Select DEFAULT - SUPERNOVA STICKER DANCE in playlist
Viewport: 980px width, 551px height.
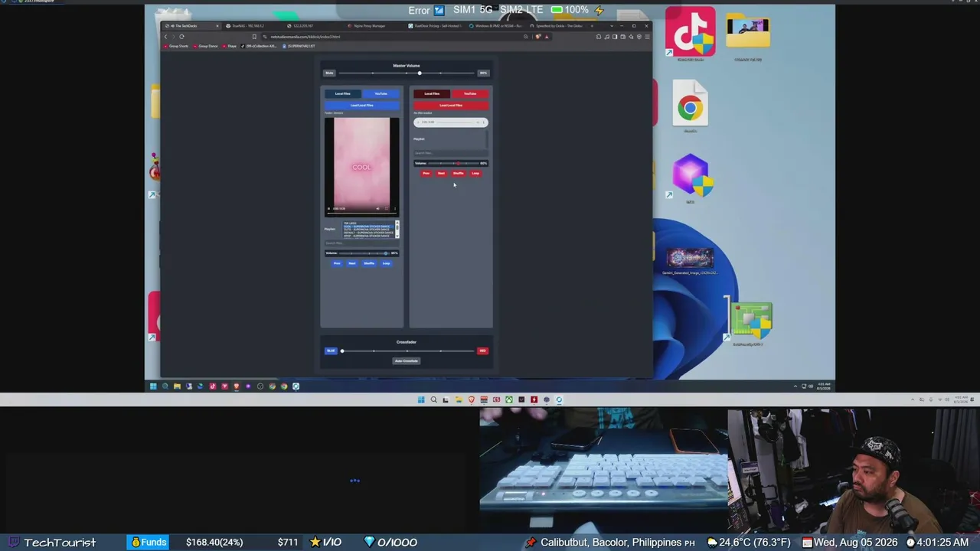[367, 233]
